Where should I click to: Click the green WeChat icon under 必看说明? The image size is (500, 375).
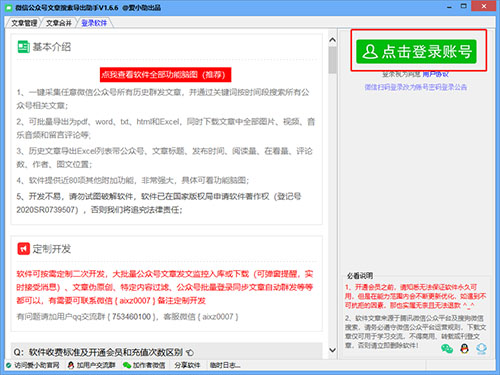(447, 349)
